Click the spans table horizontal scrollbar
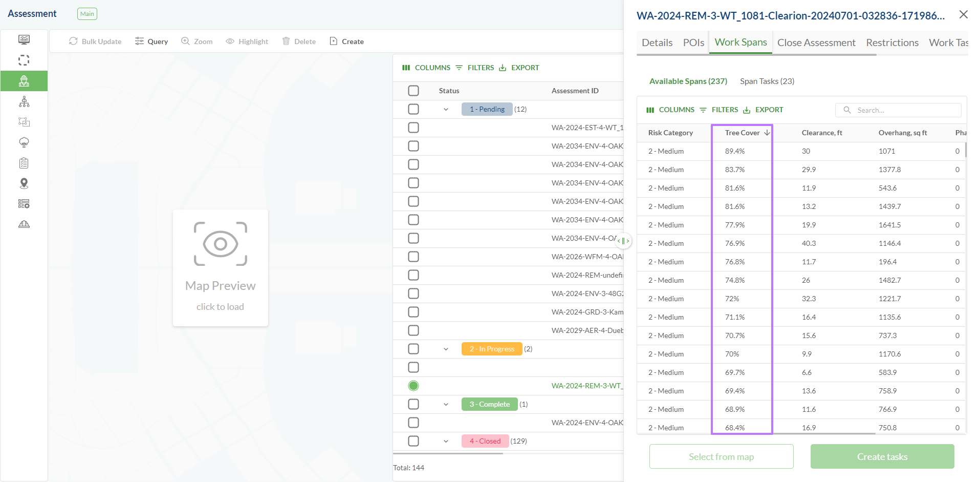 [756, 434]
